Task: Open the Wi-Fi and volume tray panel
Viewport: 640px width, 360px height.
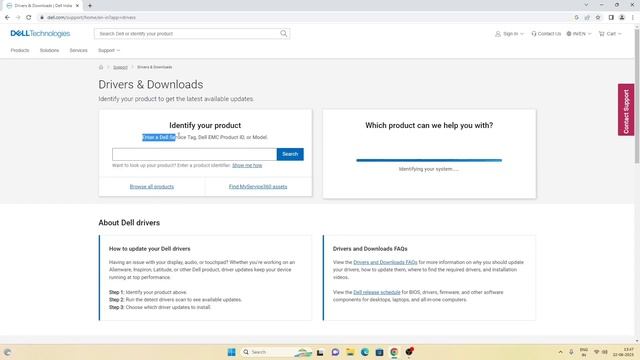Action: tap(600, 352)
